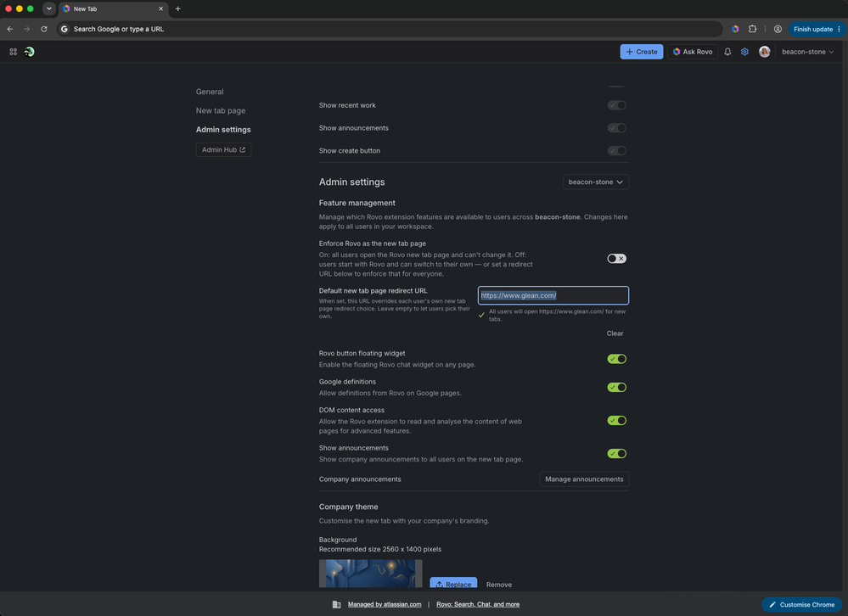Open Managed by atlassian.com link
Image resolution: width=848 pixels, height=616 pixels.
pyautogui.click(x=385, y=605)
